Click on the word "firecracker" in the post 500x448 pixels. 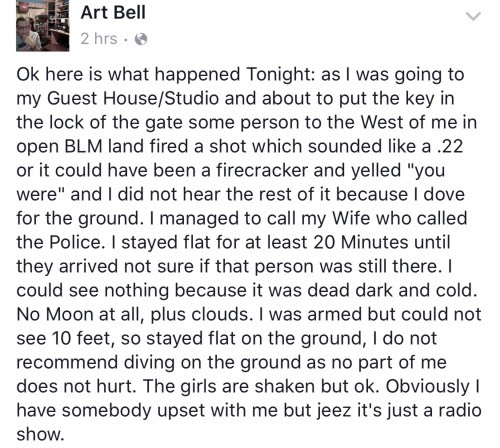262,171
